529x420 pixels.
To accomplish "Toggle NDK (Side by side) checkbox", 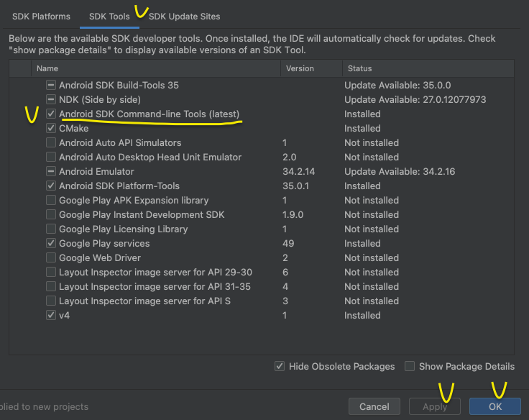I will pos(51,99).
